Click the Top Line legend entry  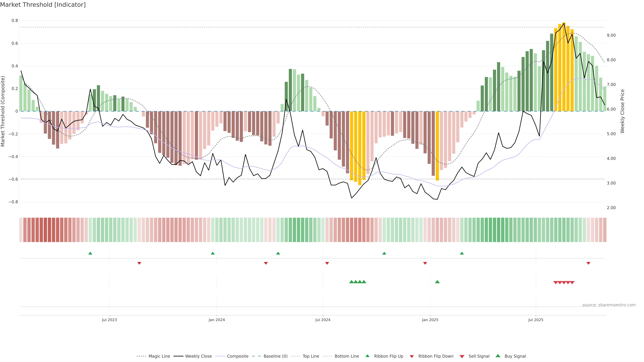pyautogui.click(x=311, y=356)
